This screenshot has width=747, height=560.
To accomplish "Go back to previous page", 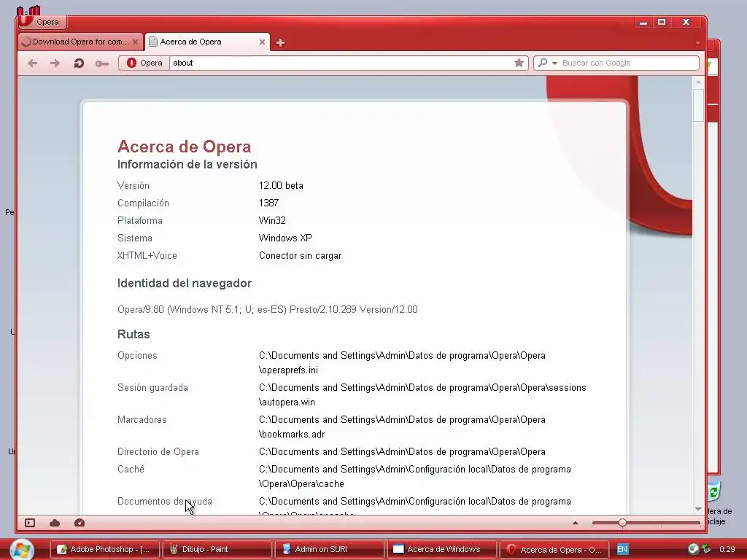I will pos(32,63).
